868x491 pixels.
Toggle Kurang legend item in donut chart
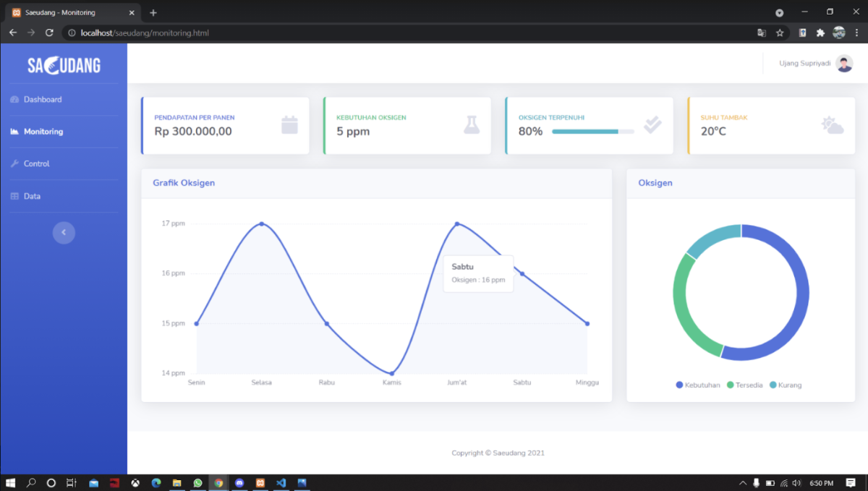pos(786,385)
